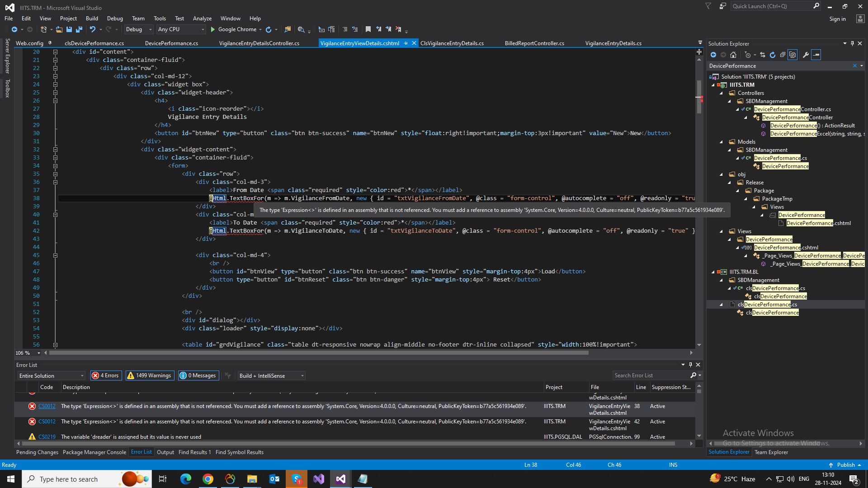Click the Navigate Backward toolbar arrow
Screen dimensions: 868x488
pos(14,29)
